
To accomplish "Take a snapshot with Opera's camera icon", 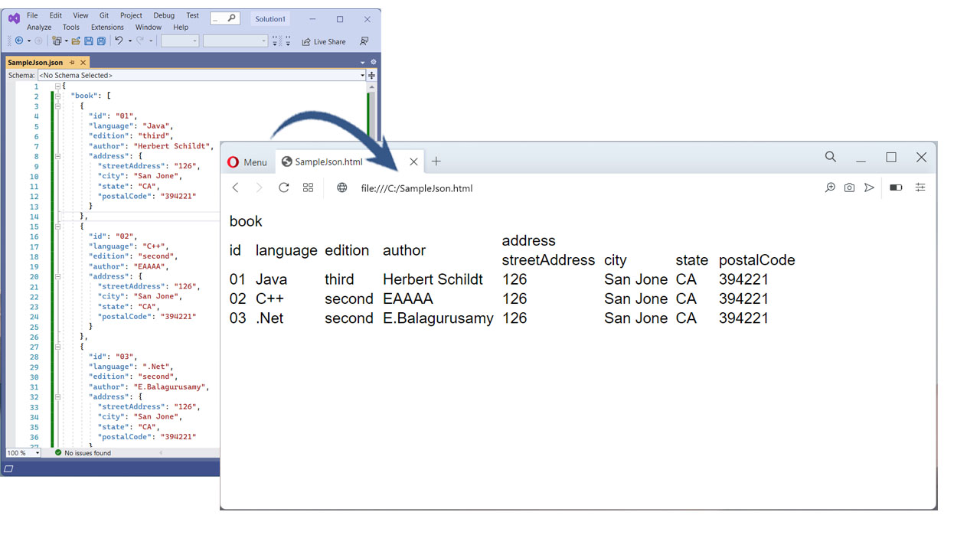I will (x=848, y=187).
